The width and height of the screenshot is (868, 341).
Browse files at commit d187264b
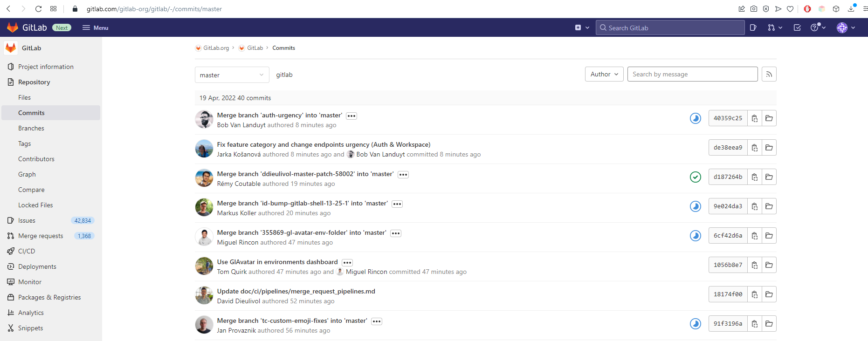tap(769, 177)
